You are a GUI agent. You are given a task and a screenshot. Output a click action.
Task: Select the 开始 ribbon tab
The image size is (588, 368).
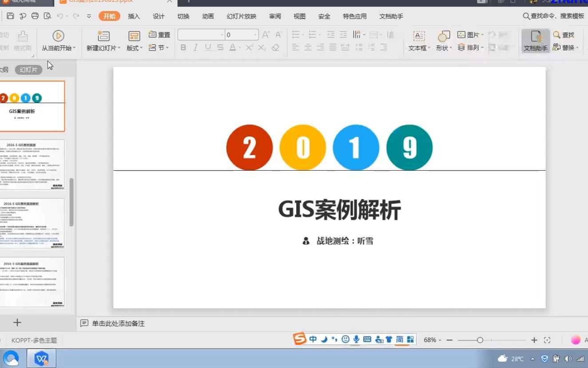(x=109, y=16)
